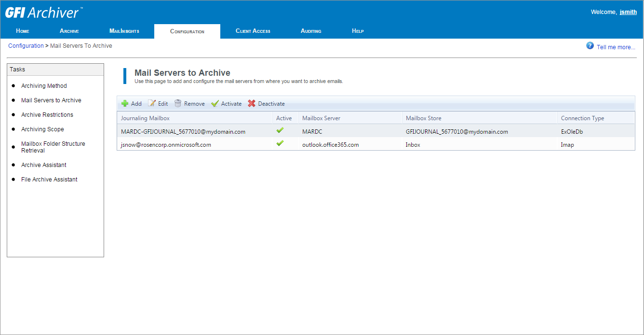Open the Archive Restrictions task
This screenshot has width=644, height=335.
coord(47,115)
